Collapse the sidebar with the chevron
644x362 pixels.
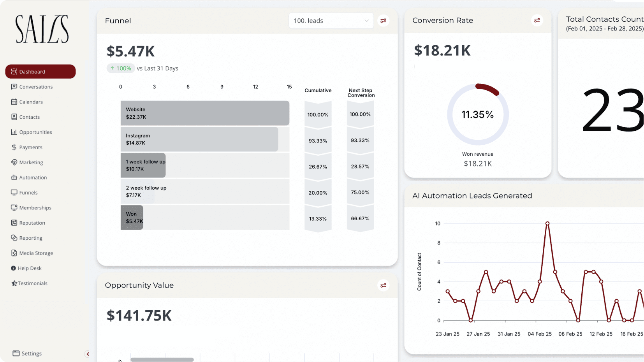click(88, 354)
